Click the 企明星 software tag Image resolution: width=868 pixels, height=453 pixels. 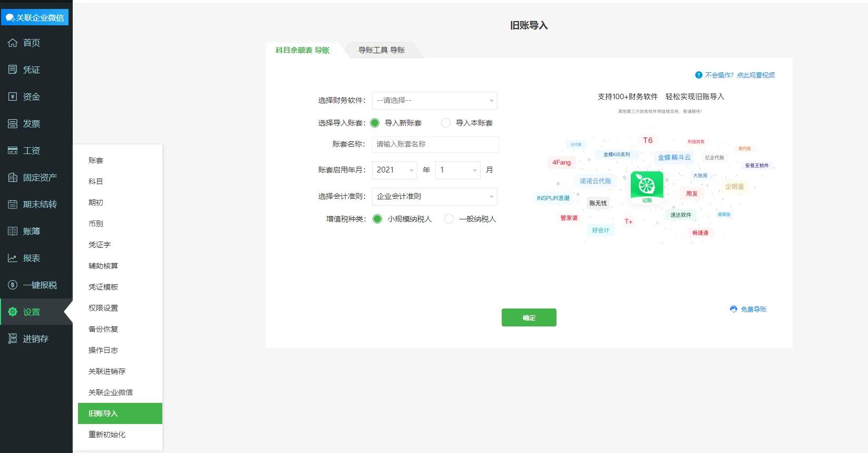coord(734,186)
